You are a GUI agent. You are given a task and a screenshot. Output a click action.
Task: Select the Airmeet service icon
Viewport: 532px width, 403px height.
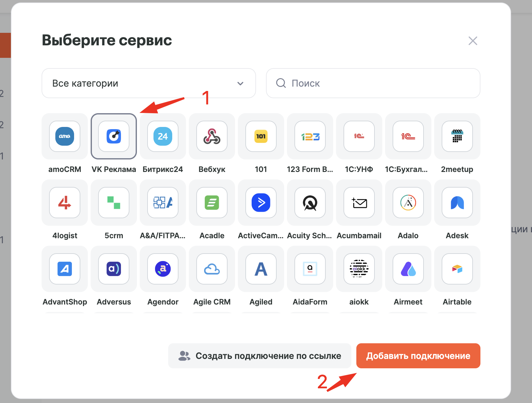click(408, 269)
